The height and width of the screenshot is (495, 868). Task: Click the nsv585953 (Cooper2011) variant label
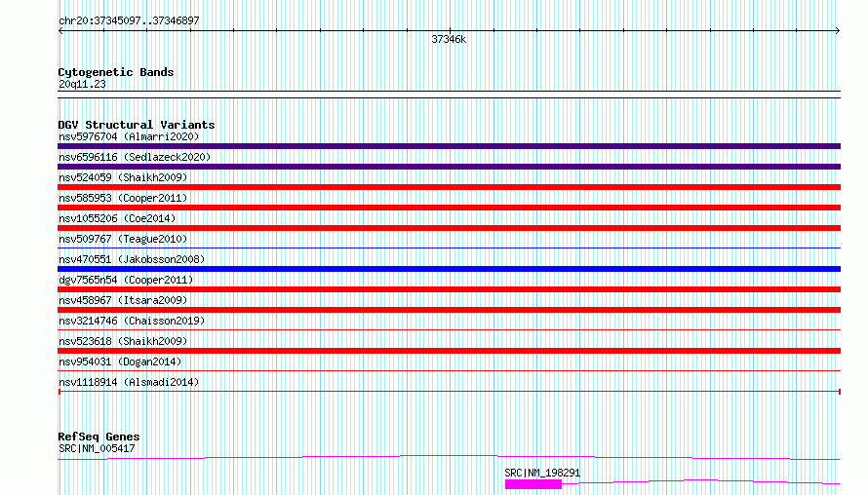point(123,198)
